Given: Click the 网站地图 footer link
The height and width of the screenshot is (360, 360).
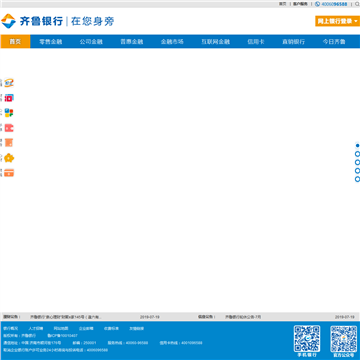Looking at the screenshot, I should click(x=61, y=328).
